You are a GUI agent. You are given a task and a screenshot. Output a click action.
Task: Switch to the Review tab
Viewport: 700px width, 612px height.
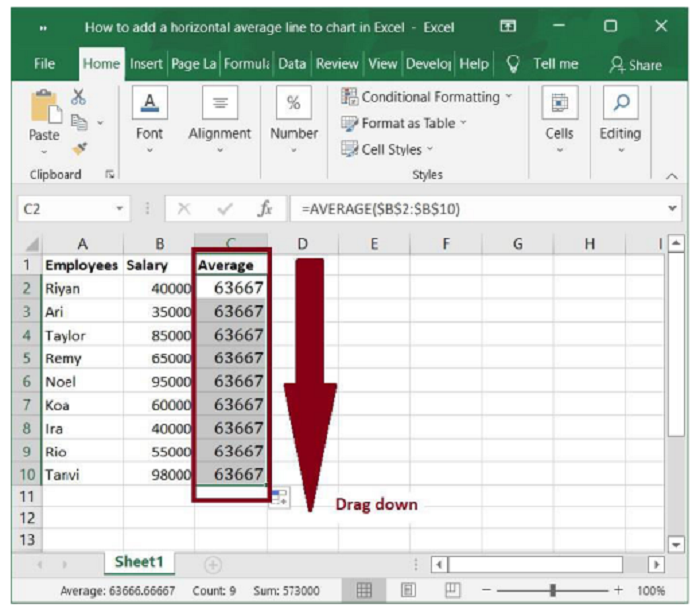(337, 64)
